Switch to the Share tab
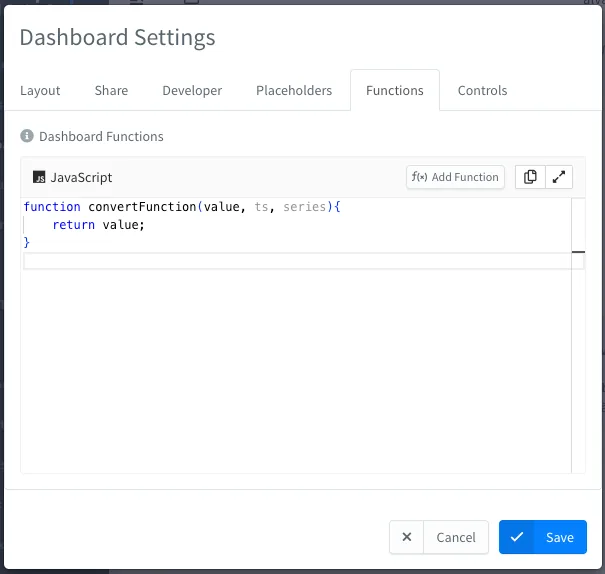This screenshot has width=605, height=574. tap(111, 91)
